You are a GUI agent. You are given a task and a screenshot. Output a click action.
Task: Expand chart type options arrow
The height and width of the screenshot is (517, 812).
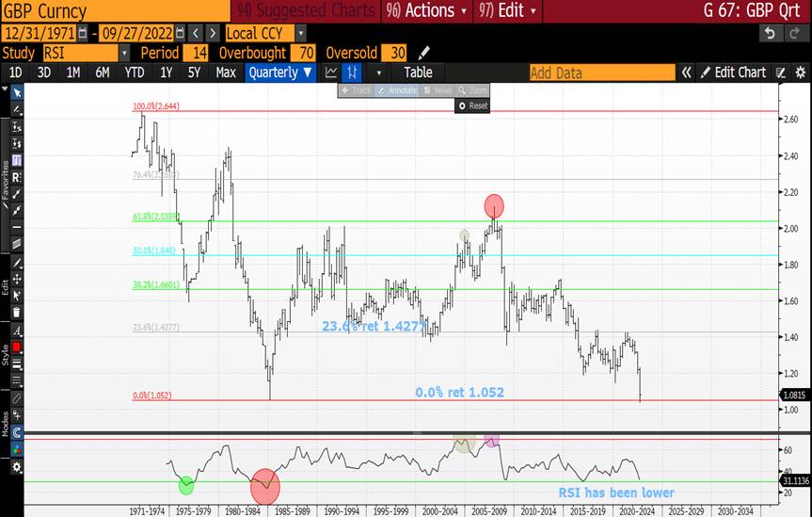click(378, 73)
